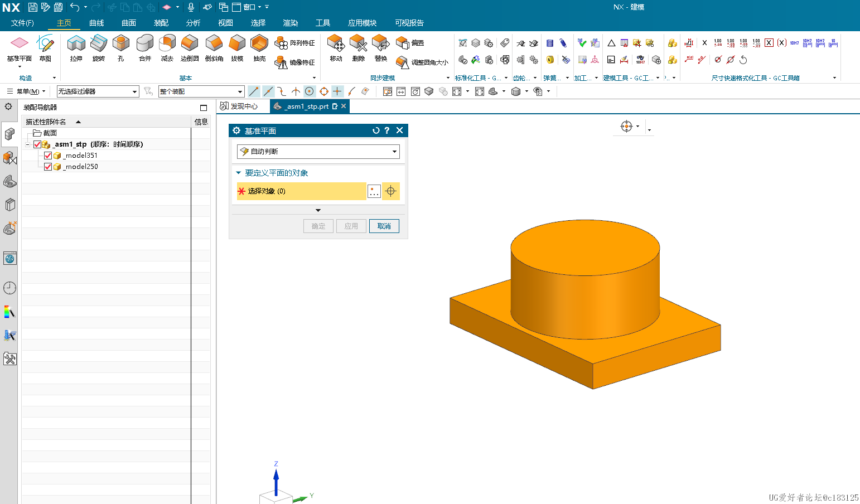Image resolution: width=860 pixels, height=504 pixels.
Task: Click the crosshair icon in datum plane dialog
Action: tap(391, 191)
